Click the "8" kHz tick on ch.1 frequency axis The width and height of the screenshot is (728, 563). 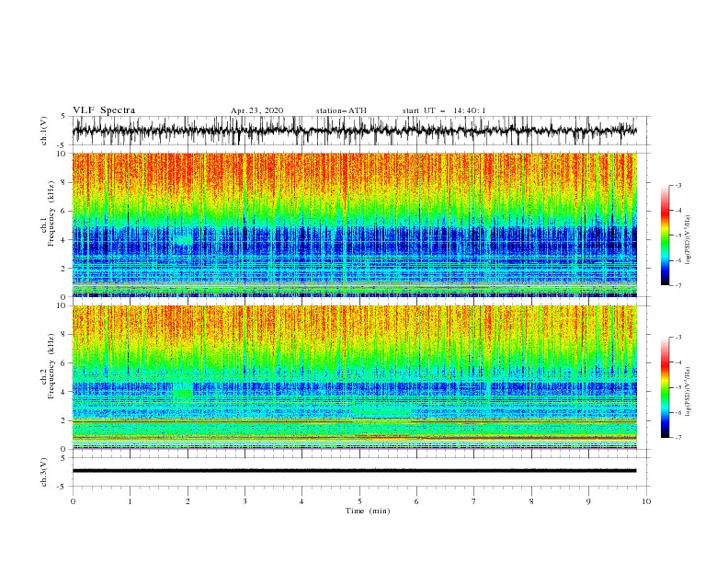tap(64, 182)
